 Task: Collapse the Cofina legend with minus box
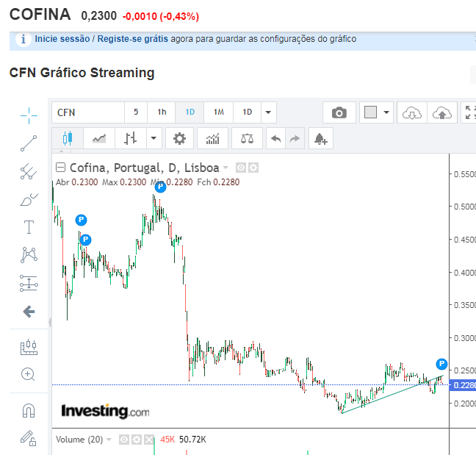(61, 168)
